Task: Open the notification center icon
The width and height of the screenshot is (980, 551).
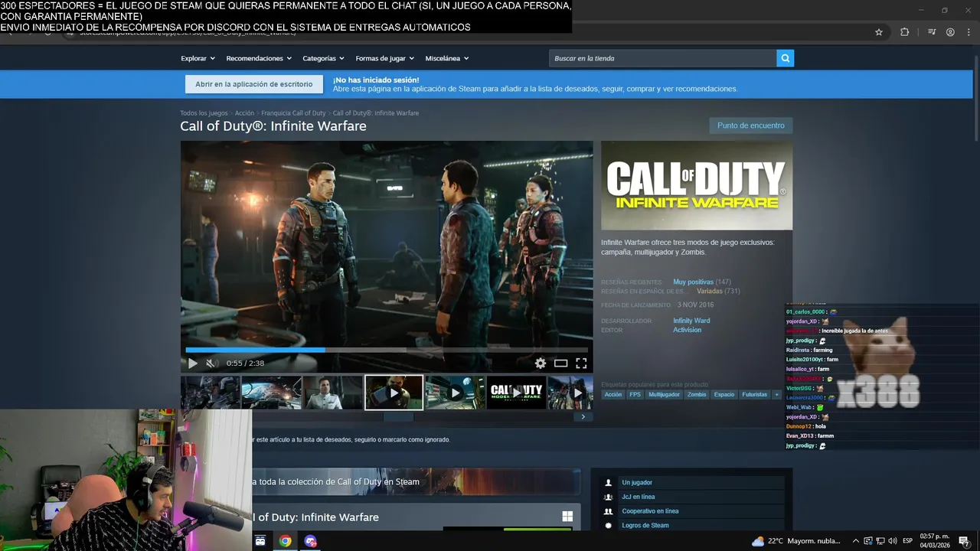Action: pyautogui.click(x=964, y=541)
